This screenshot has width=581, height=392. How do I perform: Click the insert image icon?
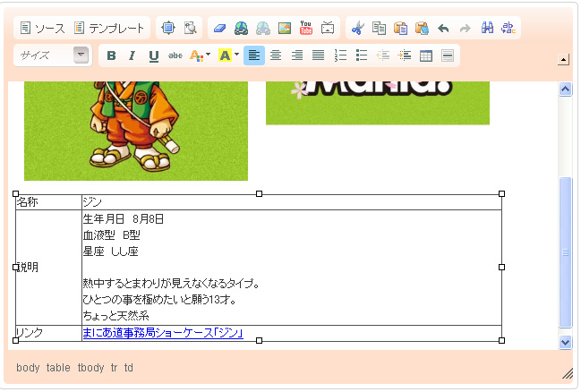coord(285,29)
